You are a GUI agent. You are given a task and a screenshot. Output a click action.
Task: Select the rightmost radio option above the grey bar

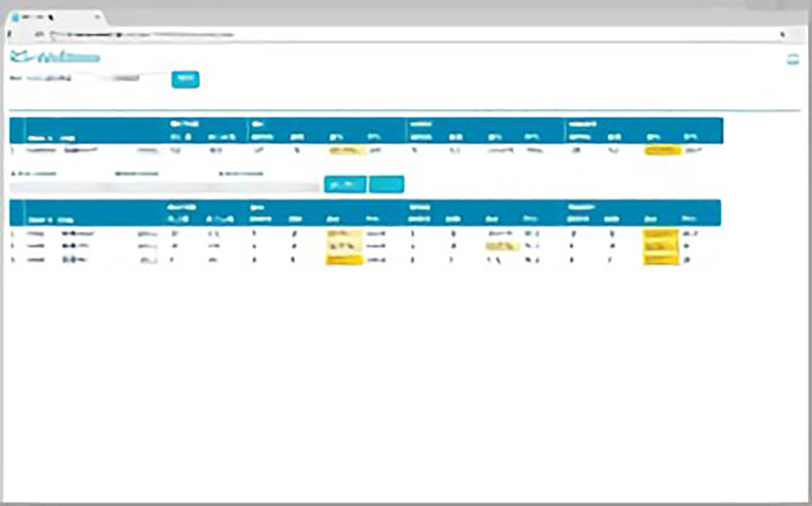pyautogui.click(x=221, y=174)
